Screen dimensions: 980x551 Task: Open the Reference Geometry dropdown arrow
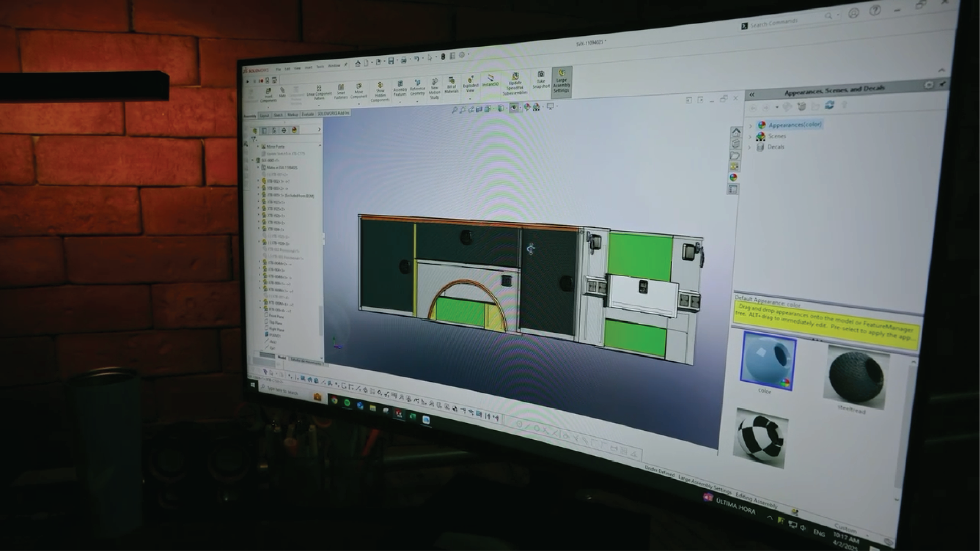click(417, 101)
